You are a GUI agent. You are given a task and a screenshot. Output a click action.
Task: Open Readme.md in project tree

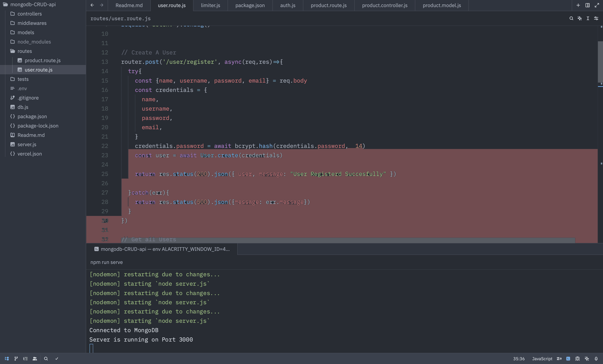point(43,135)
